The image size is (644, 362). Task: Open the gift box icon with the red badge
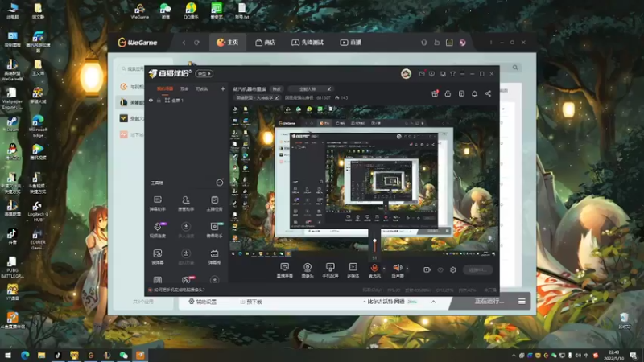coord(435,93)
